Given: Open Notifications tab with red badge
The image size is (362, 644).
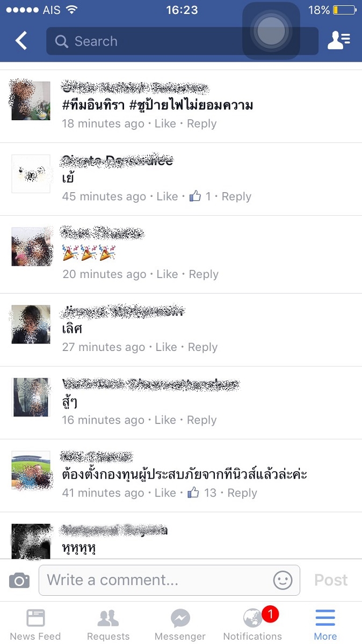Looking at the screenshot, I should pyautogui.click(x=252, y=624).
